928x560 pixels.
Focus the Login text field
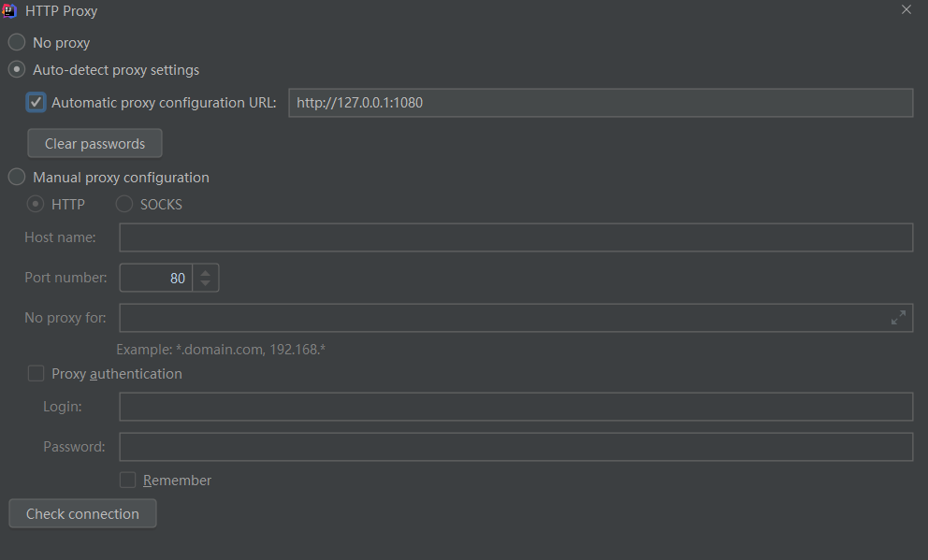tap(515, 407)
